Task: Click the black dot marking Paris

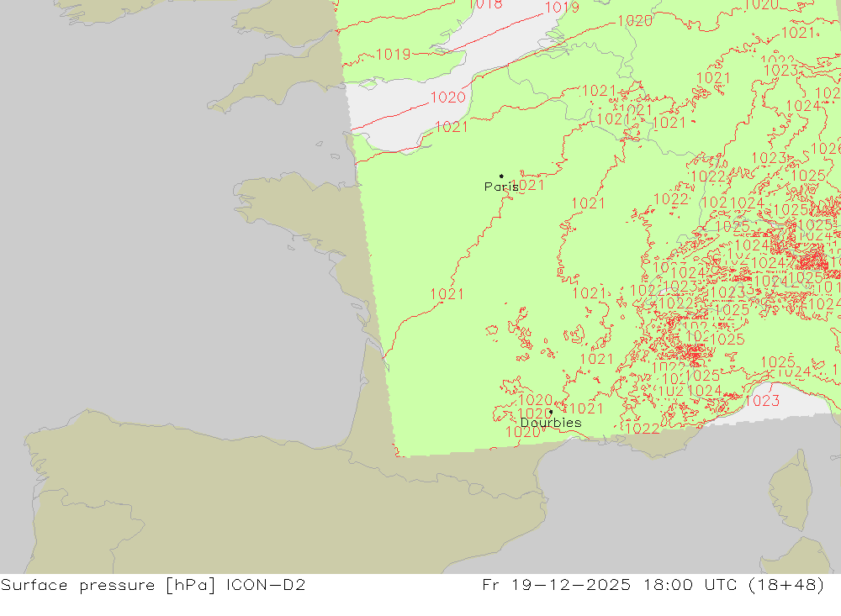Action: (x=501, y=176)
